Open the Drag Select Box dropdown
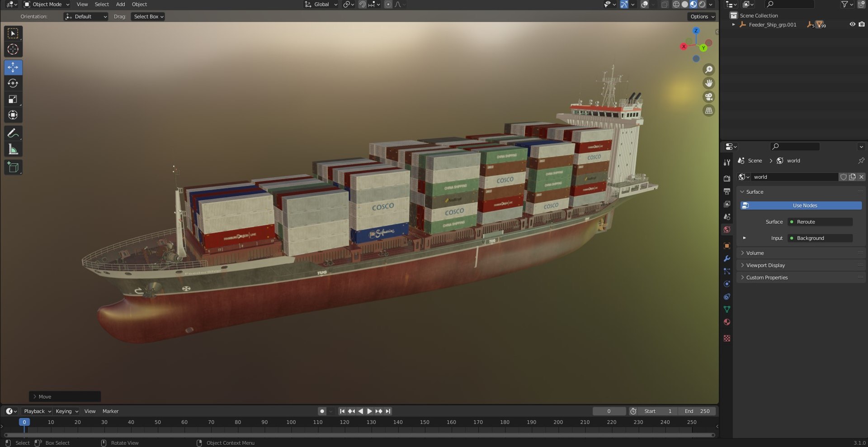This screenshot has width=868, height=447. point(148,17)
